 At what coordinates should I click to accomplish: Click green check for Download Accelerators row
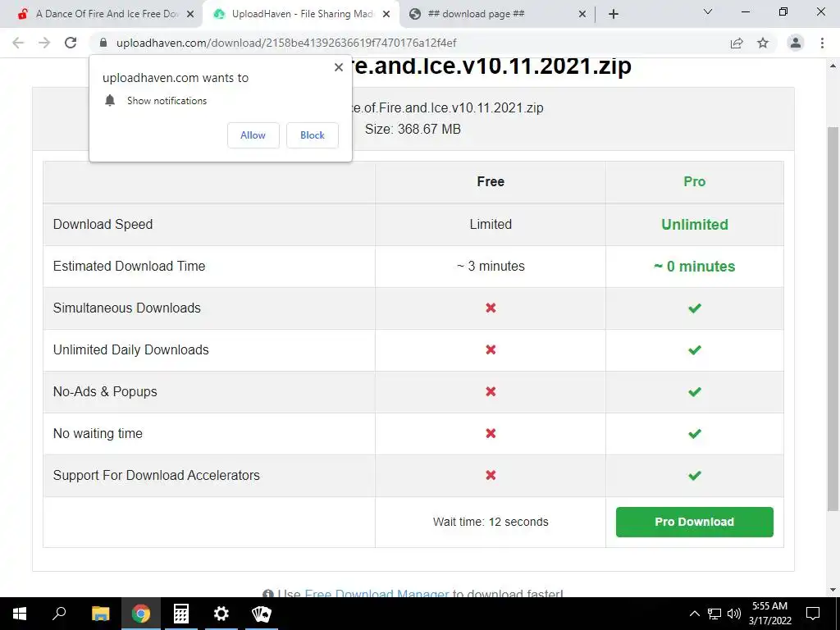694,475
